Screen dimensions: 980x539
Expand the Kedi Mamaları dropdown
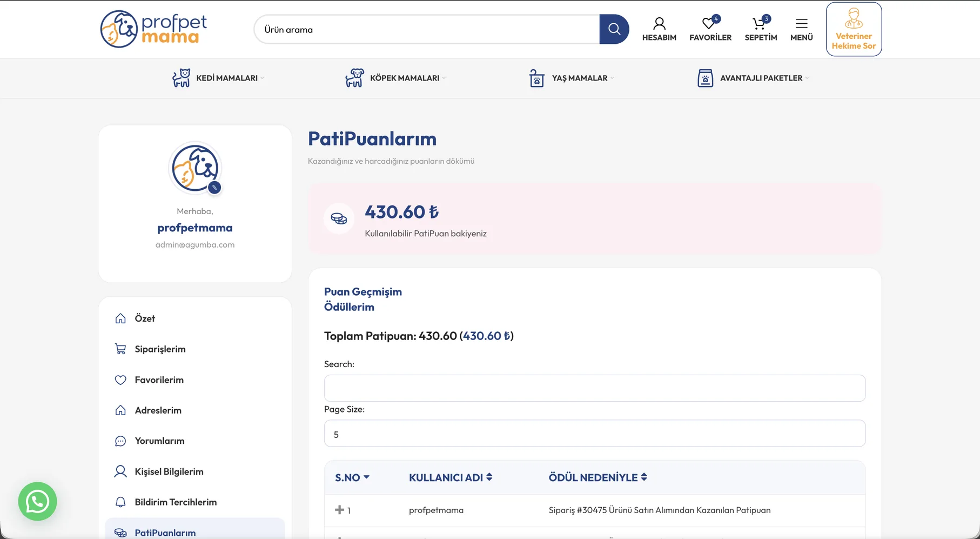(x=262, y=78)
